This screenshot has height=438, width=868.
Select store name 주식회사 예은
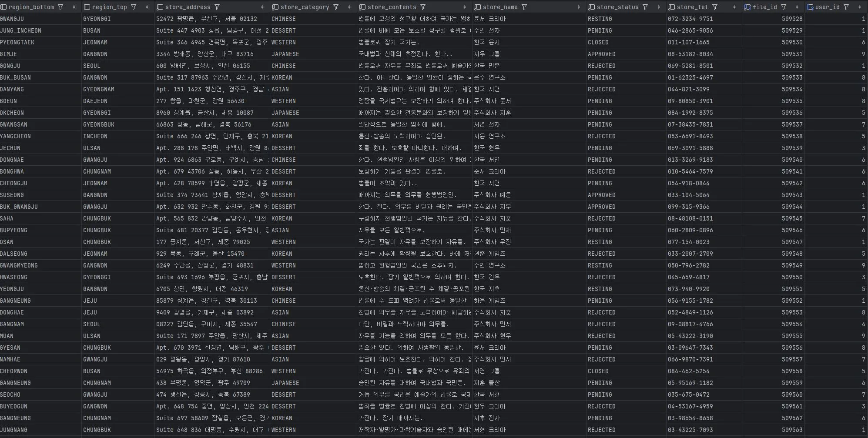(x=529, y=195)
